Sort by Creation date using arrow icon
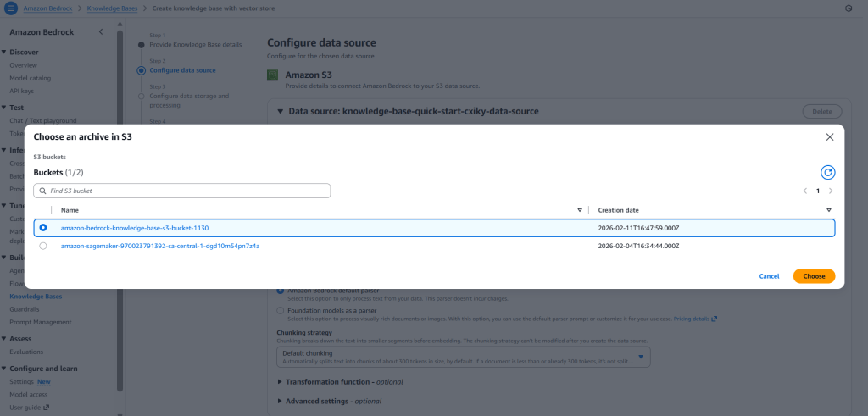Screen dimensions: 868x416 (x=828, y=210)
